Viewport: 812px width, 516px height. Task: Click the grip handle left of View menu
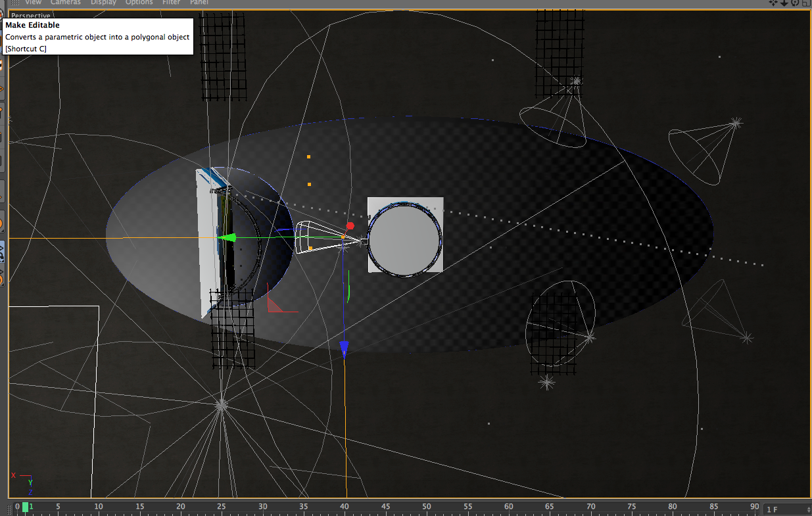click(x=14, y=3)
